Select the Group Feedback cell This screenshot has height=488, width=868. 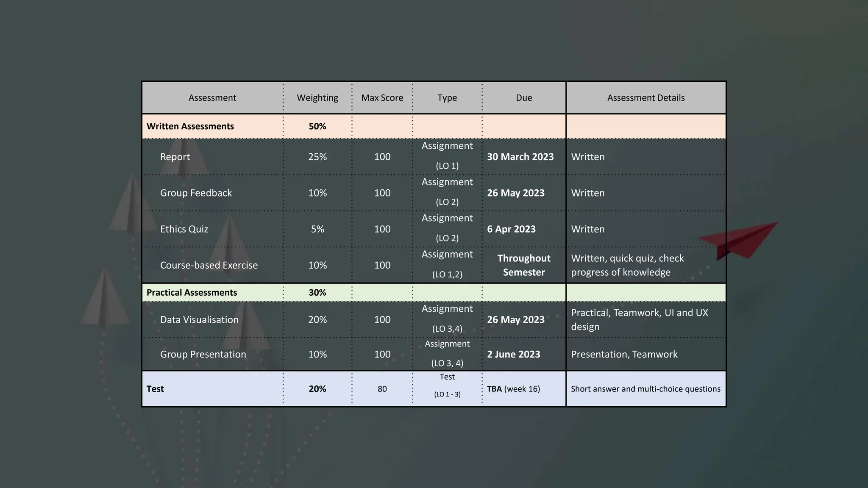coord(196,193)
